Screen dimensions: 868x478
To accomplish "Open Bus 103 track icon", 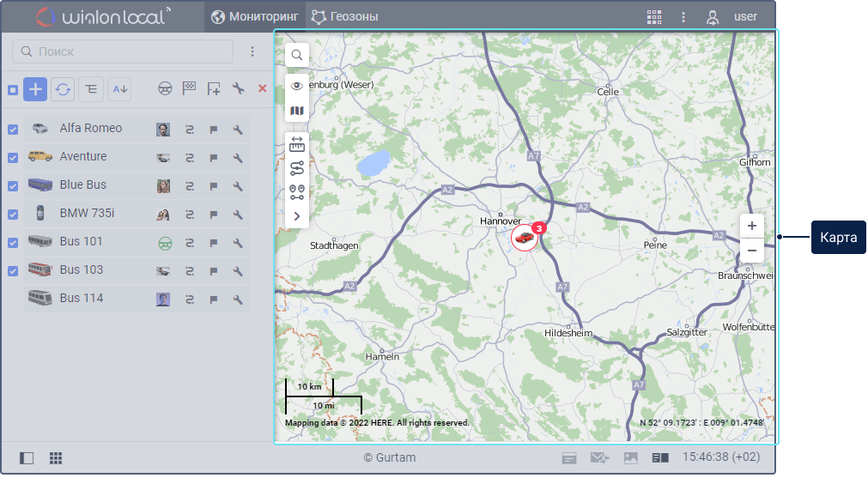I will tap(190, 271).
